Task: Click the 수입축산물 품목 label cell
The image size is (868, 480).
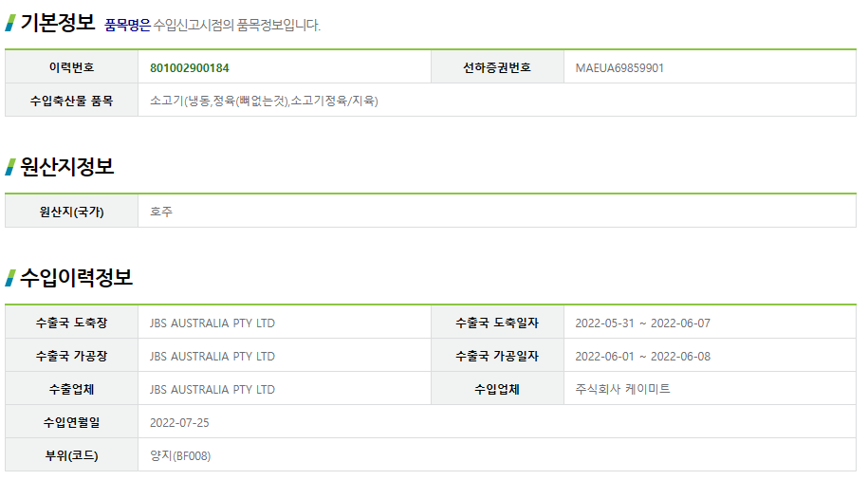Action: pyautogui.click(x=71, y=101)
